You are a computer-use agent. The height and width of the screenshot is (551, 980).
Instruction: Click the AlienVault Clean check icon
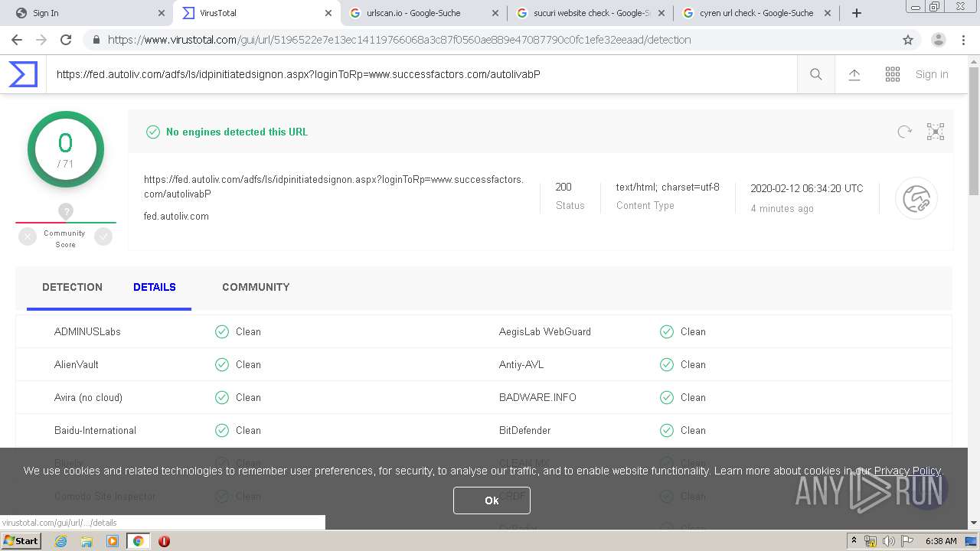click(222, 364)
